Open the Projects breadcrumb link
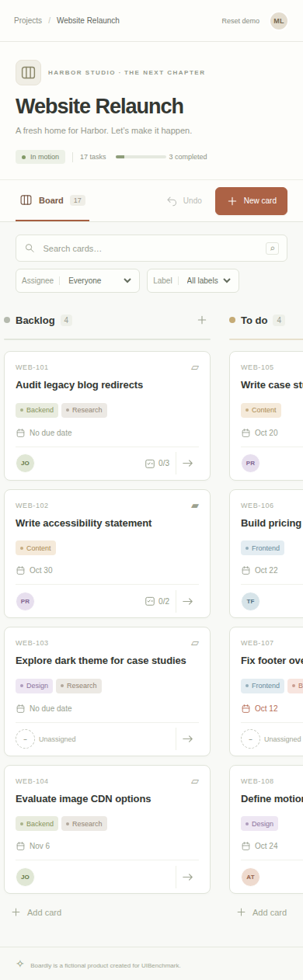This screenshot has height=980, width=303. click(28, 20)
